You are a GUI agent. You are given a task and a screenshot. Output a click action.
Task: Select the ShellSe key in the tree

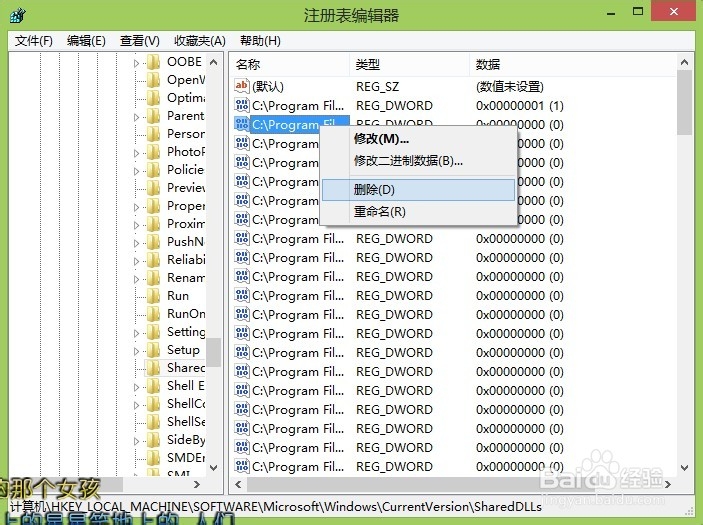[x=186, y=421]
